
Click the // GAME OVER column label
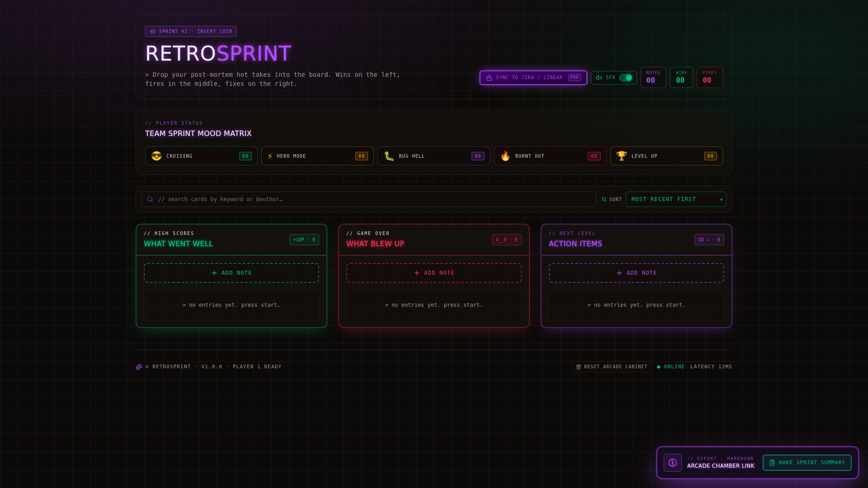point(368,234)
